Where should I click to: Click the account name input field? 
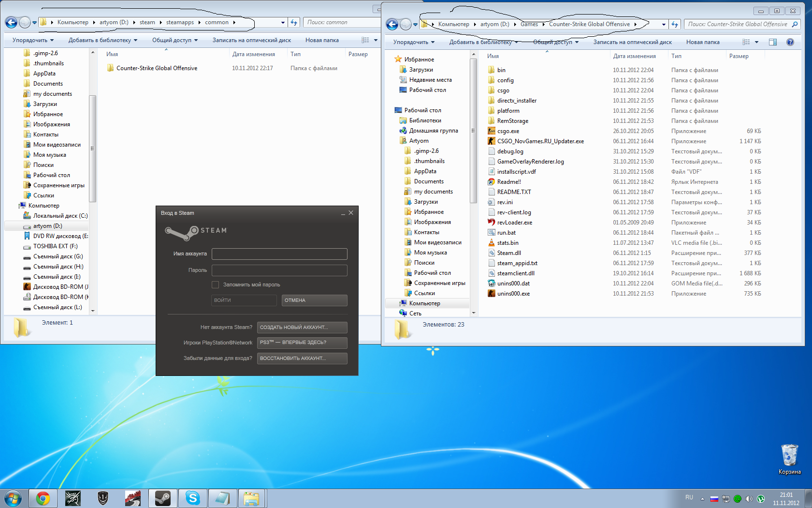coord(279,254)
